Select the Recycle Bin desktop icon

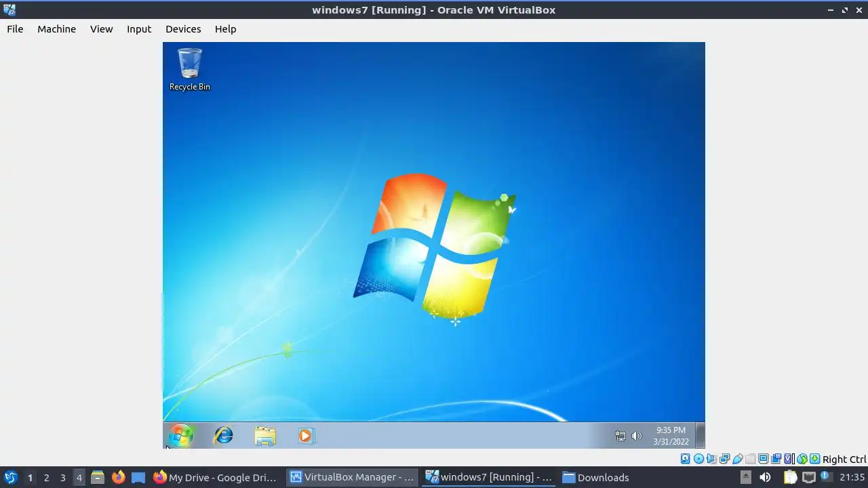(x=189, y=69)
